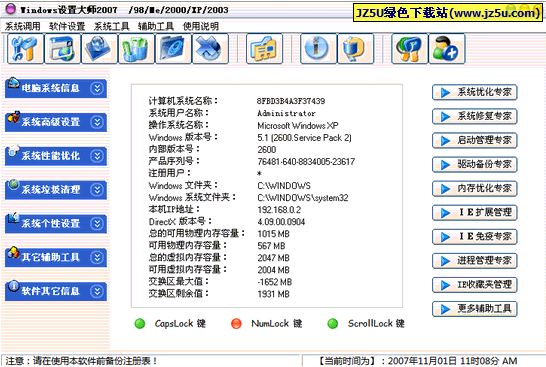Expand the 其它辅助工具 section chevron
Image resolution: width=546 pixels, height=367 pixels.
click(97, 257)
